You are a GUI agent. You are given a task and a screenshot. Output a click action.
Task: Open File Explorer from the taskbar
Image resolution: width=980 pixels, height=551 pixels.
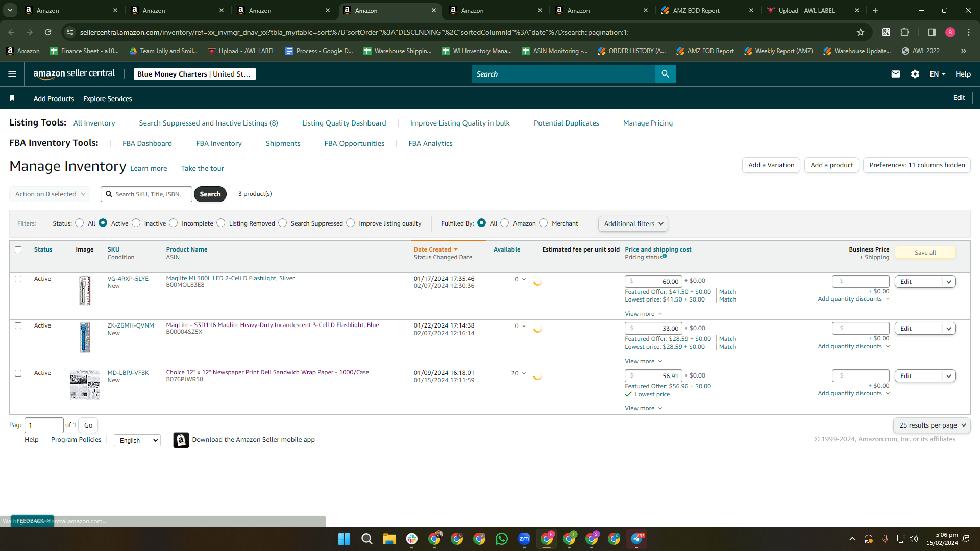point(389,539)
